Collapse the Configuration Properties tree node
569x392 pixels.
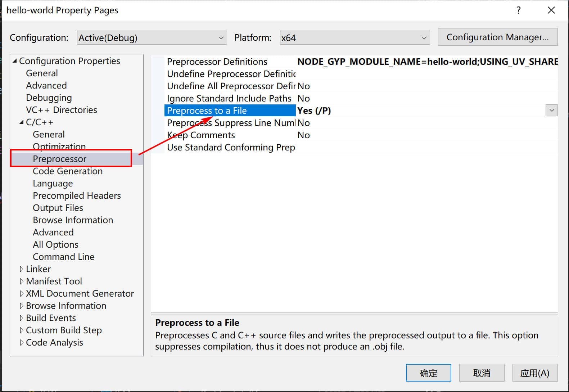click(x=15, y=61)
